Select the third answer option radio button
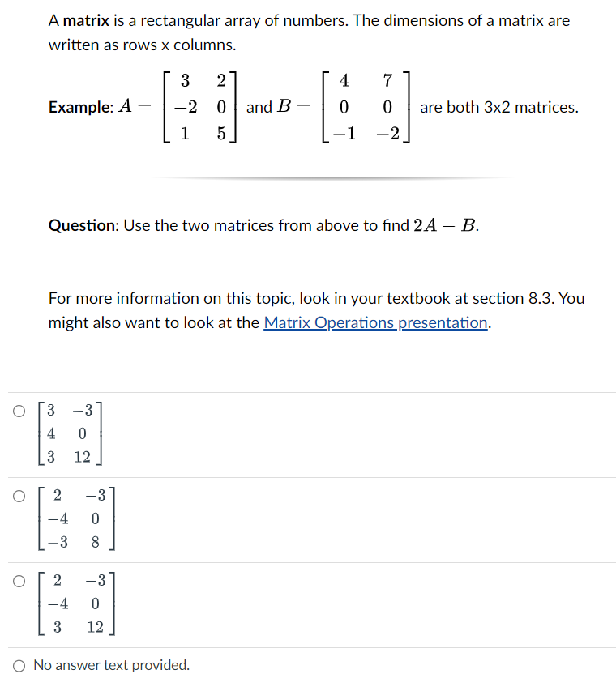 17,582
